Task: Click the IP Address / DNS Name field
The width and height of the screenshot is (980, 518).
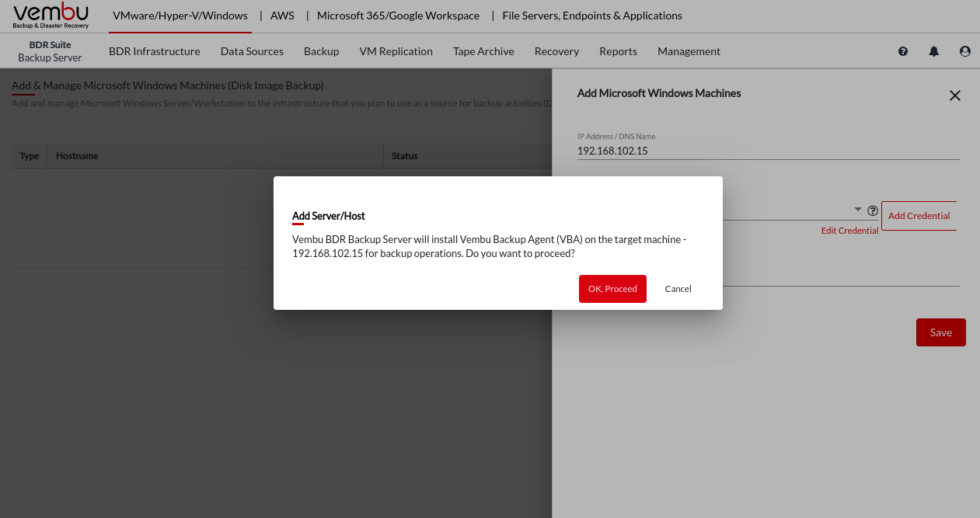Action: pos(768,151)
